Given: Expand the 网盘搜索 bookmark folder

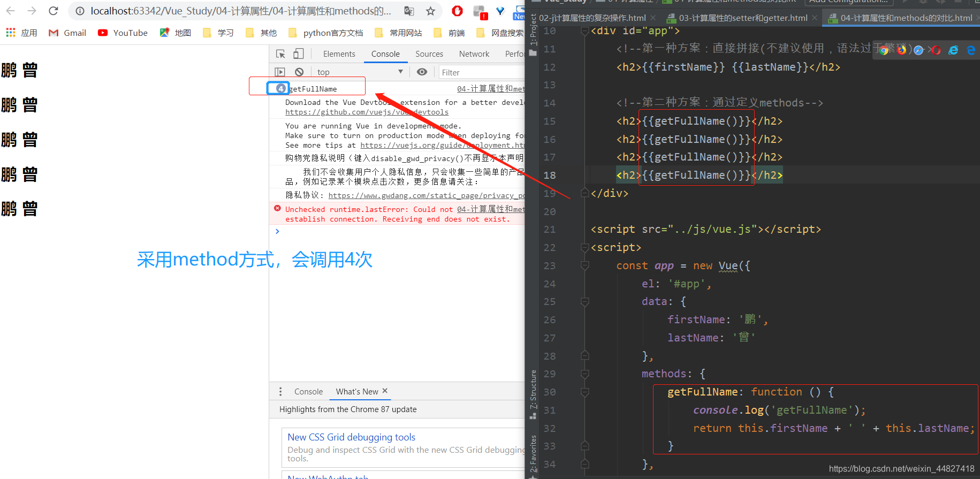Looking at the screenshot, I should pos(500,33).
